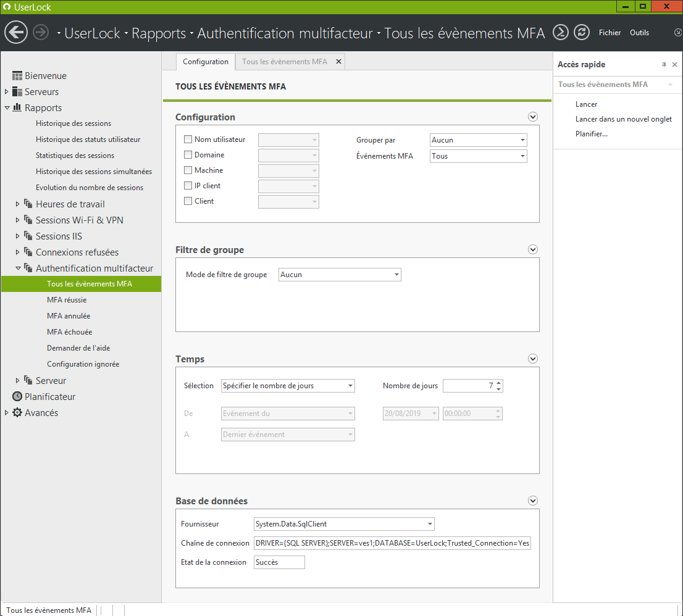The height and width of the screenshot is (616, 683).
Task: Collapse Accès rapide Tous les évènements MFA group
Action: (671, 85)
